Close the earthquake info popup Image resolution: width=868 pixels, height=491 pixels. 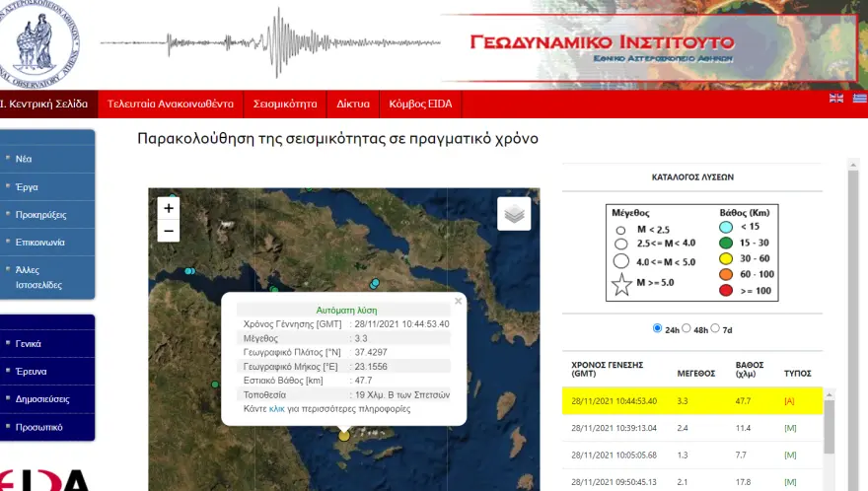pos(458,302)
